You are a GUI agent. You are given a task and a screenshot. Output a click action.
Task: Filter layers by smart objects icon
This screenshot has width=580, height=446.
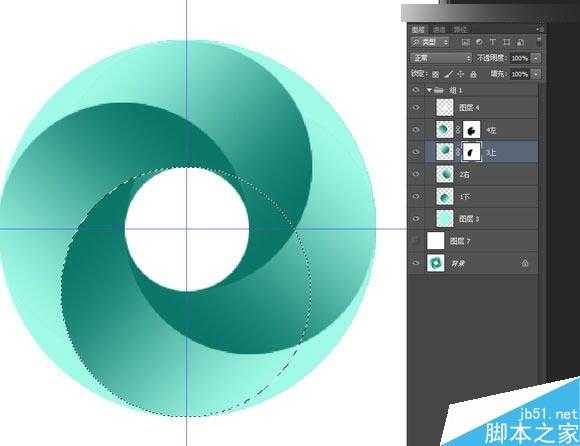520,42
